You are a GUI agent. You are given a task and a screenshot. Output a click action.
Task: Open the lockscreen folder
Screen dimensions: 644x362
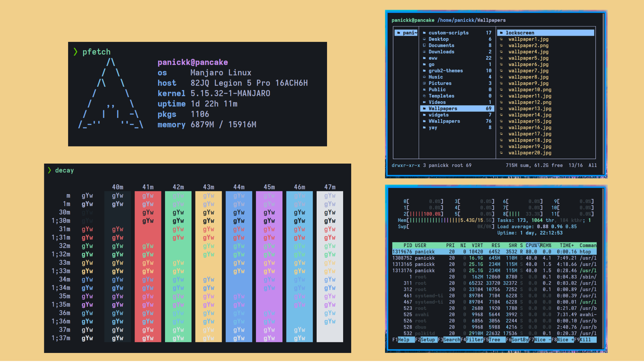point(520,33)
